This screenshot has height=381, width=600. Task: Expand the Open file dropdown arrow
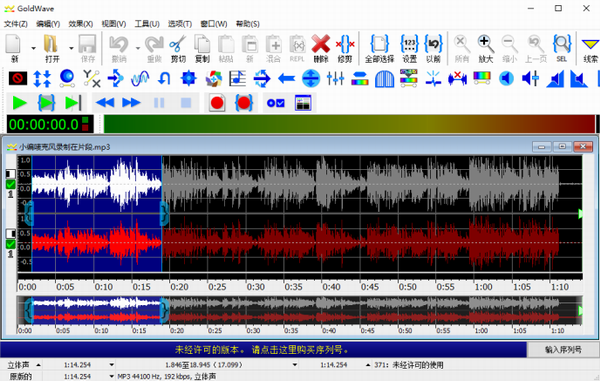click(71, 48)
